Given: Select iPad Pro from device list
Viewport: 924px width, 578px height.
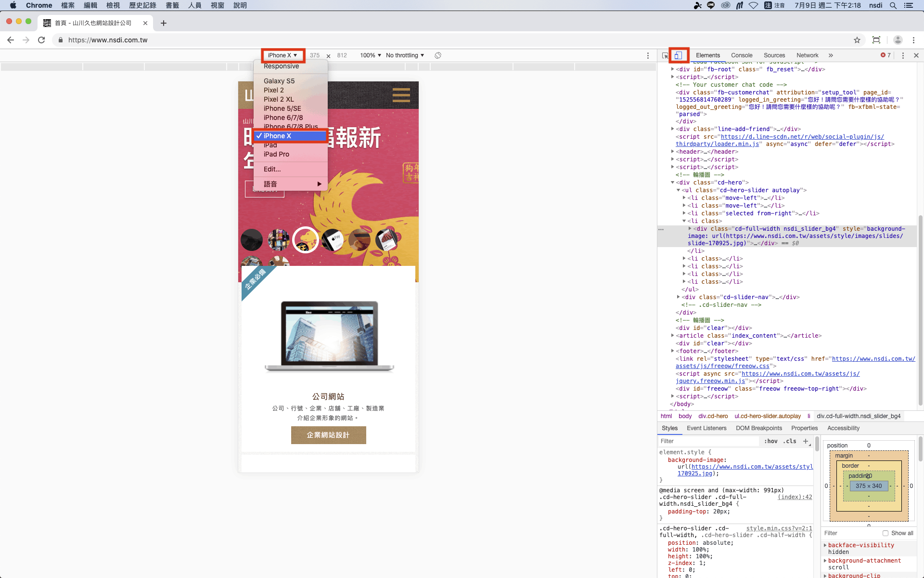Looking at the screenshot, I should pyautogui.click(x=276, y=154).
